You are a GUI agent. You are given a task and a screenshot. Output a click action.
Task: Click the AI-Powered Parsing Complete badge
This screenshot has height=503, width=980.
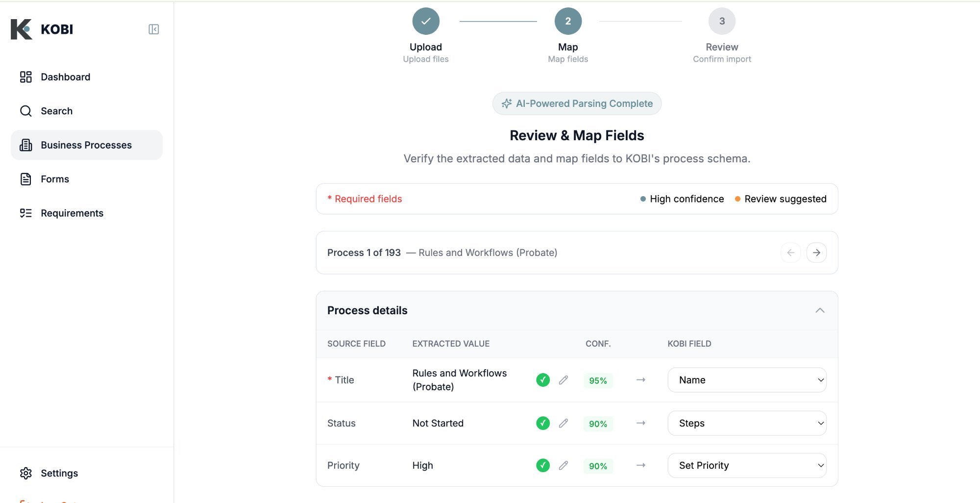point(576,103)
